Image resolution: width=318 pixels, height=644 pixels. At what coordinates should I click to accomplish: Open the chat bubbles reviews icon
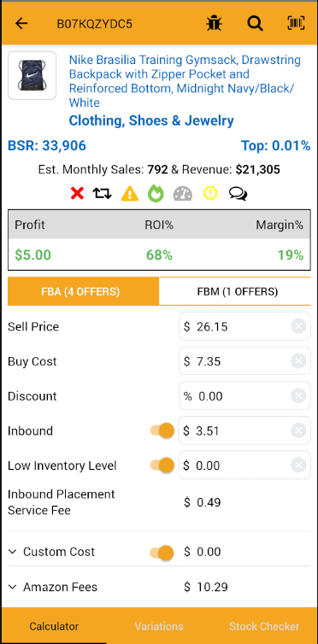click(238, 193)
